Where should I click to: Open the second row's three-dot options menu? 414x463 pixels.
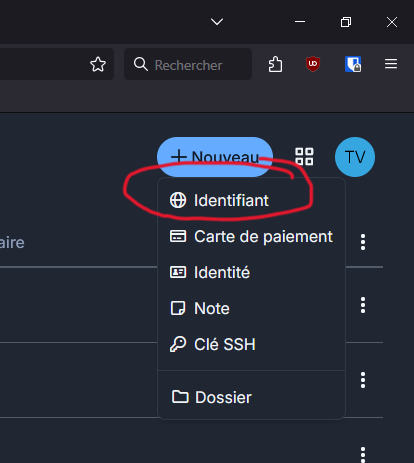(x=363, y=305)
